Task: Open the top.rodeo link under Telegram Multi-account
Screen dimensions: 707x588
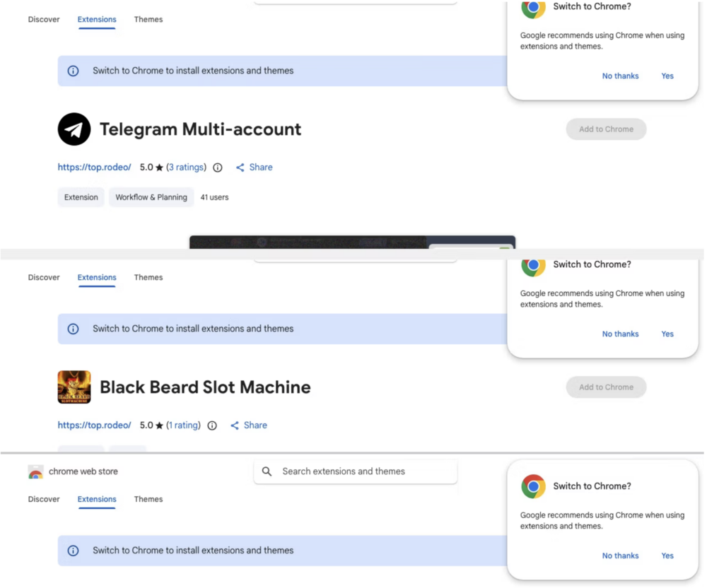Action: (x=95, y=167)
